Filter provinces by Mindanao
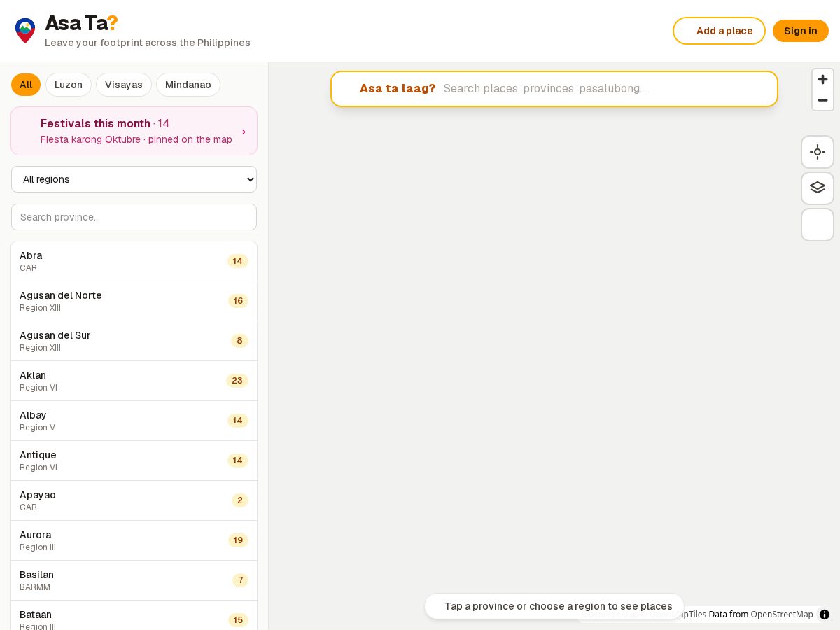The image size is (840, 630). coord(188,85)
